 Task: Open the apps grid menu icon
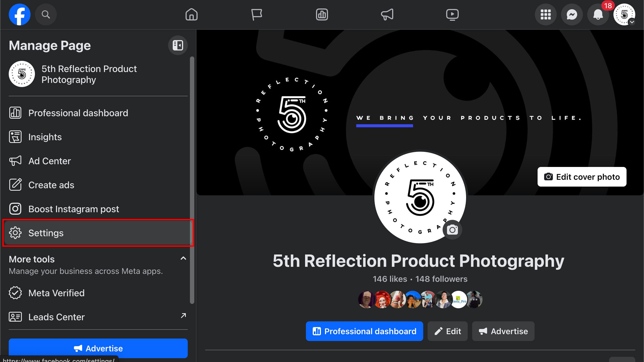[x=545, y=14]
